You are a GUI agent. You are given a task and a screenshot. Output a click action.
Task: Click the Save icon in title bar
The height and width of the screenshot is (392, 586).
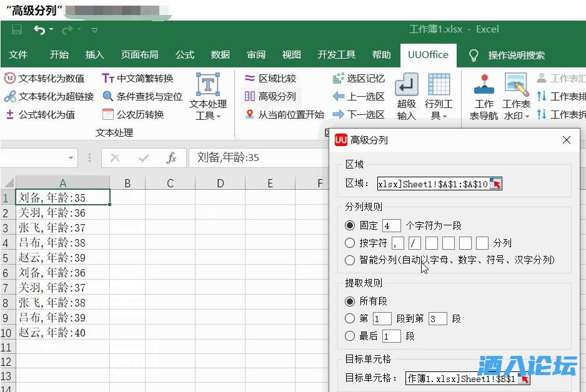coord(17,29)
